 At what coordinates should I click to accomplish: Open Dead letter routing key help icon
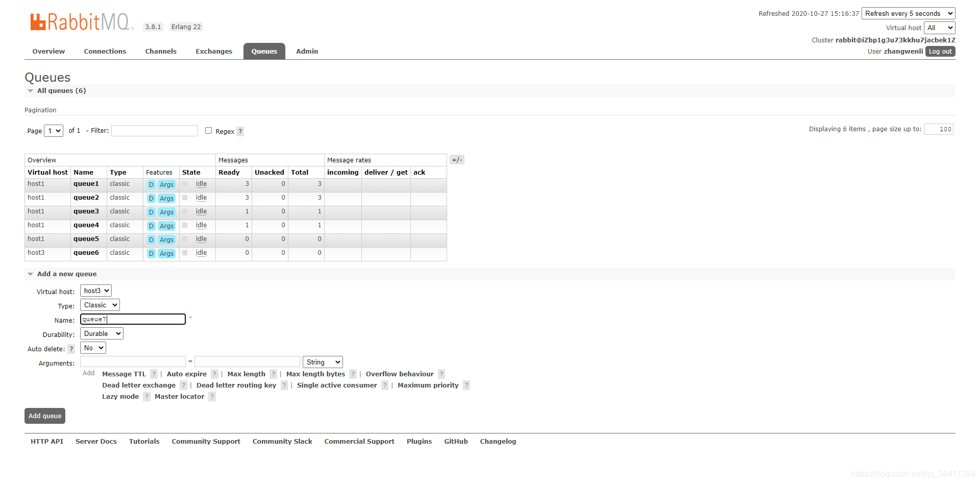click(284, 385)
